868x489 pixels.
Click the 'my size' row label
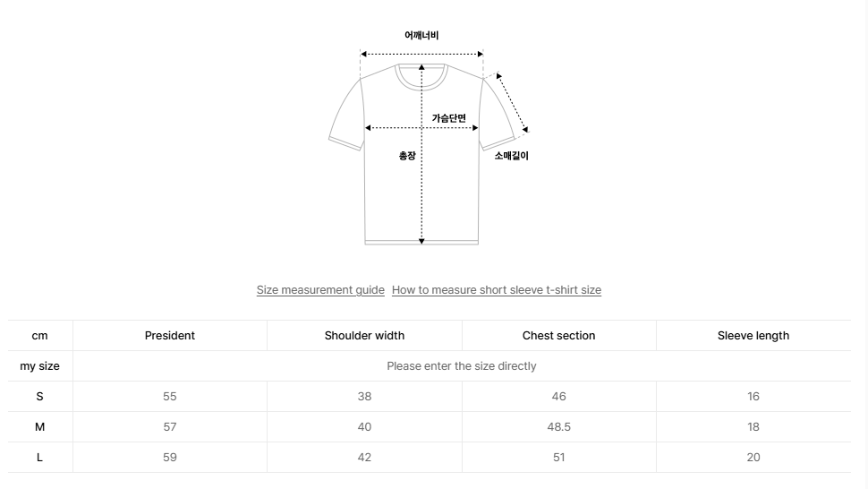click(x=40, y=366)
